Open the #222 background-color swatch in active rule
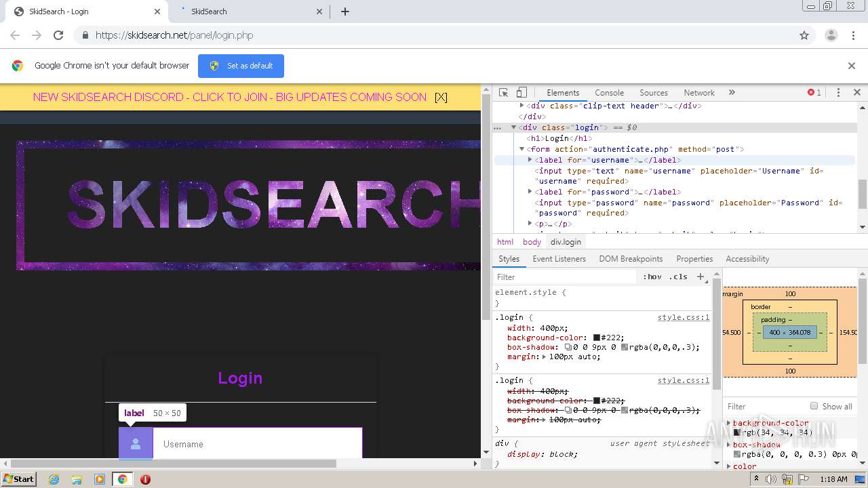The image size is (868, 488). click(x=597, y=338)
